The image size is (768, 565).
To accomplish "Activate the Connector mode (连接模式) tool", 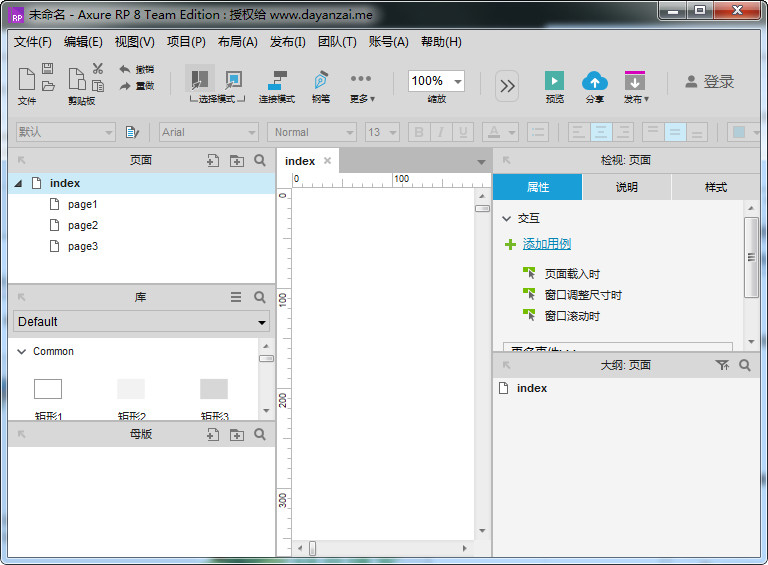I will (277, 81).
